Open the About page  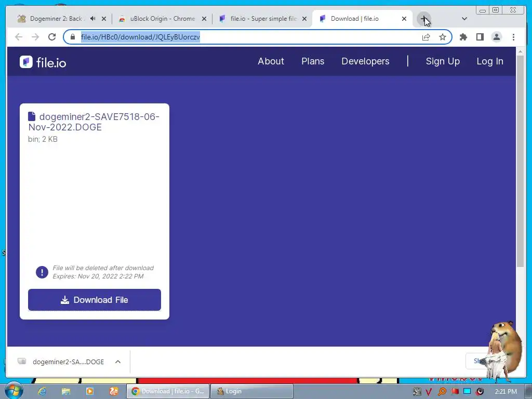271,61
